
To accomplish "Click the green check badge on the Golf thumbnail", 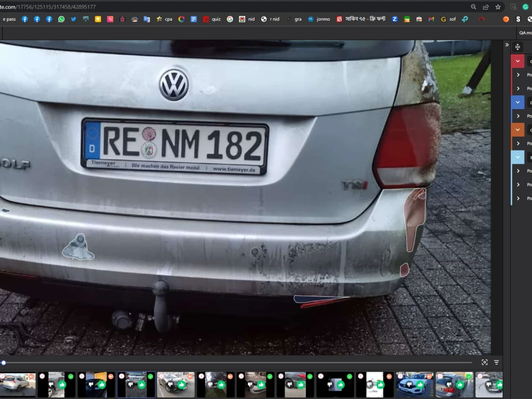I will pos(151,376).
